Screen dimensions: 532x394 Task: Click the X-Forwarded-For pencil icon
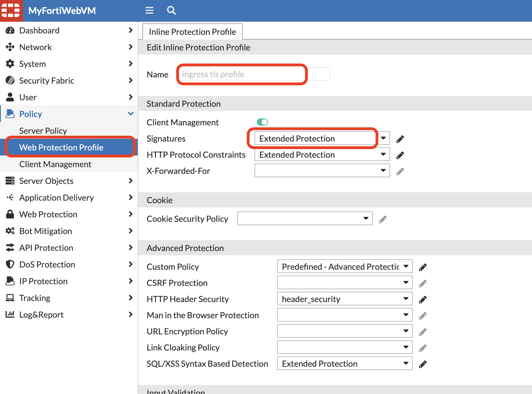tap(400, 171)
